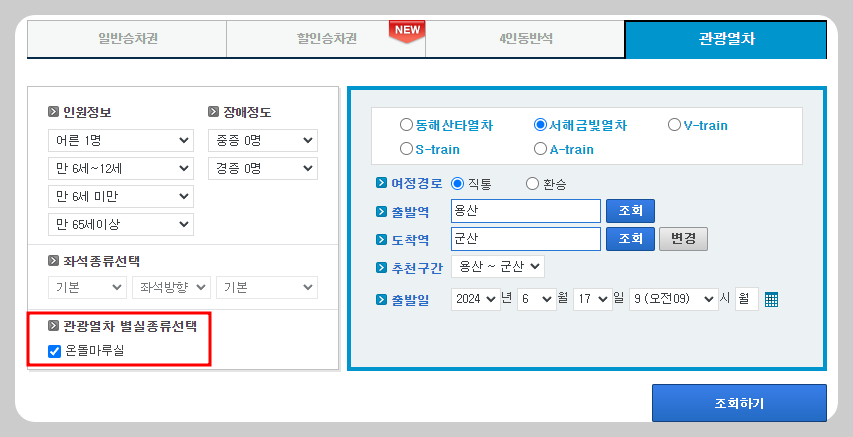This screenshot has width=853, height=437.
Task: Click the 출발역 input field with 용산
Action: point(526,211)
